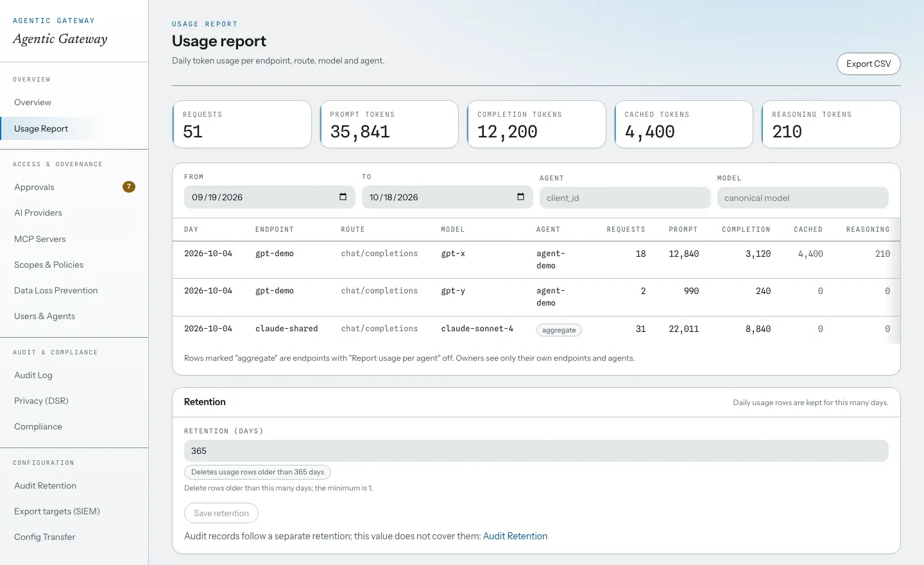Screen dimensions: 924x565
Task: Click the Agent client_id filter input
Action: 625,198
